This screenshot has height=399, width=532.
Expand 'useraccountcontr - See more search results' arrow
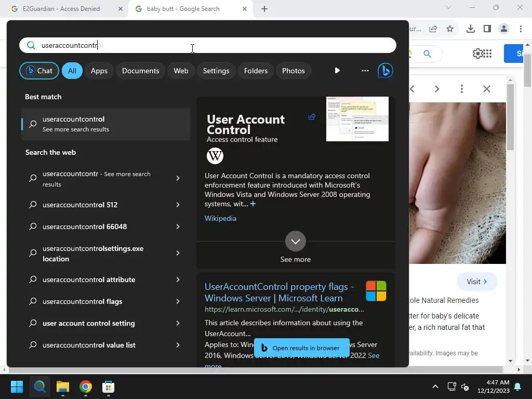coord(178,179)
